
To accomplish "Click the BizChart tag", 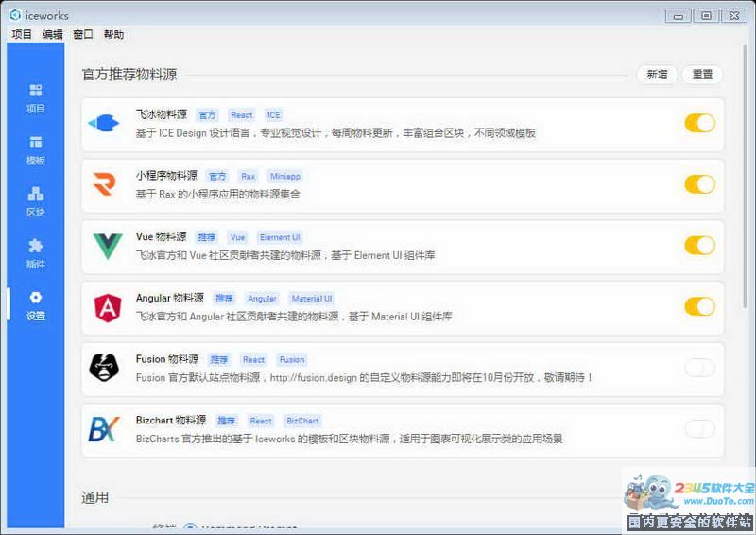I will (x=302, y=421).
